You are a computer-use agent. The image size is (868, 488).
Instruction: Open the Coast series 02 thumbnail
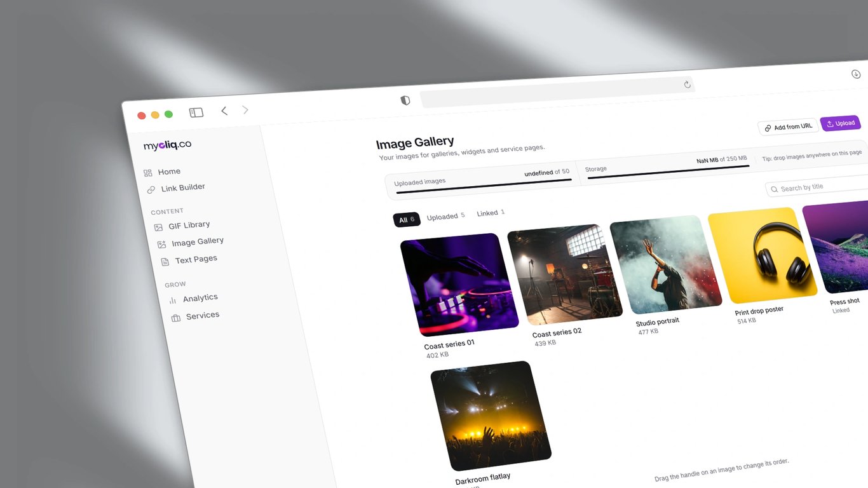(x=565, y=274)
